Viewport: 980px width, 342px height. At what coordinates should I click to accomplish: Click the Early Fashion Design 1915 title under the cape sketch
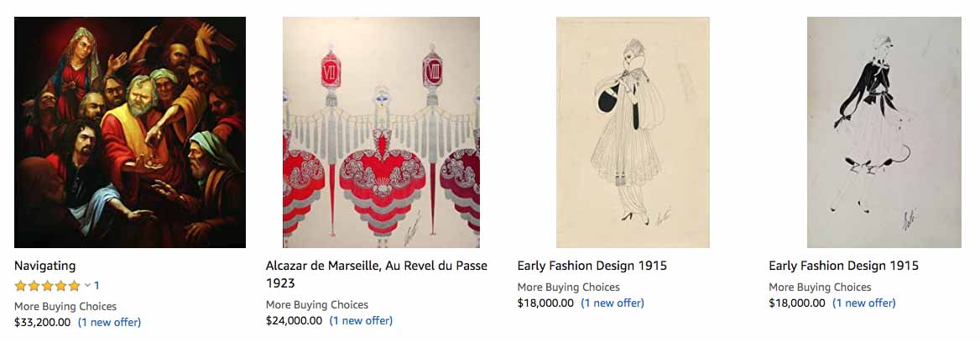point(592,266)
